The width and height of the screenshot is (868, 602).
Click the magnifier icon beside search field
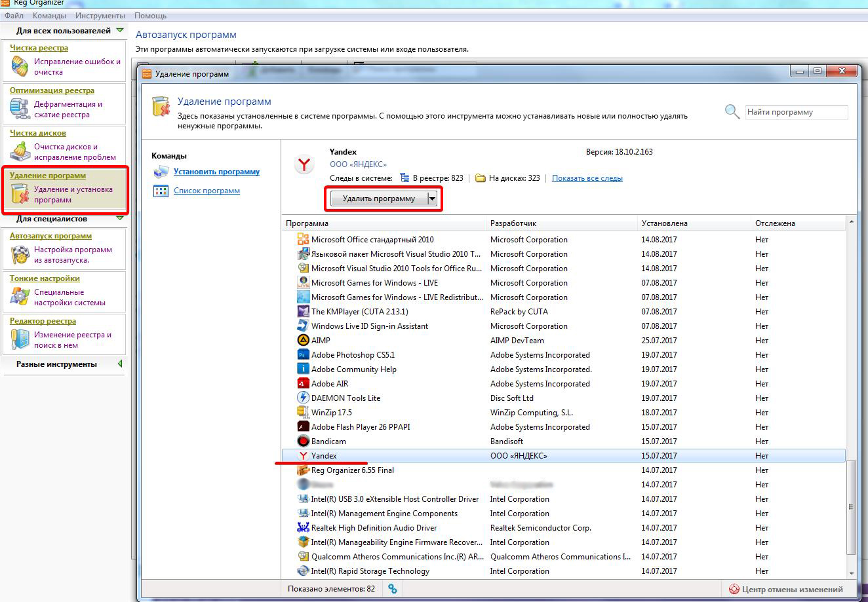(x=732, y=112)
